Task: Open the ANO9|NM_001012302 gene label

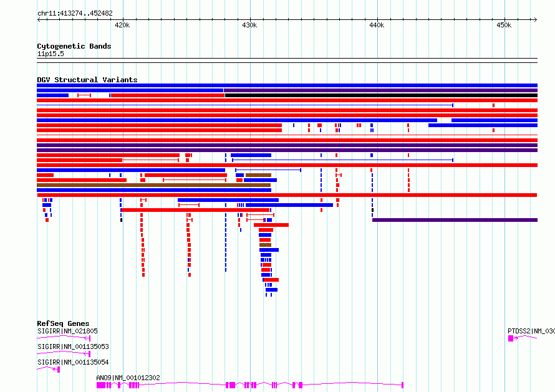Action: [x=128, y=378]
